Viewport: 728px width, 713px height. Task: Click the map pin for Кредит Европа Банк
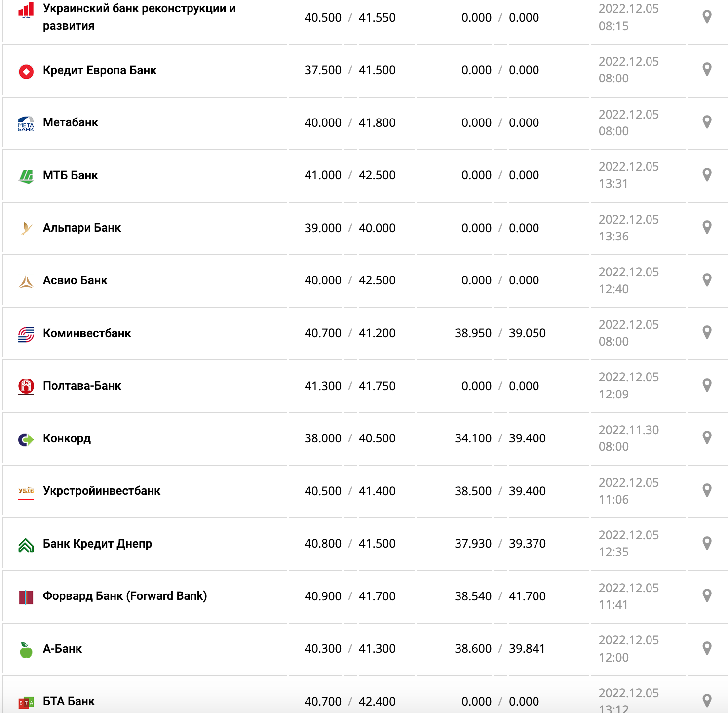[707, 69]
